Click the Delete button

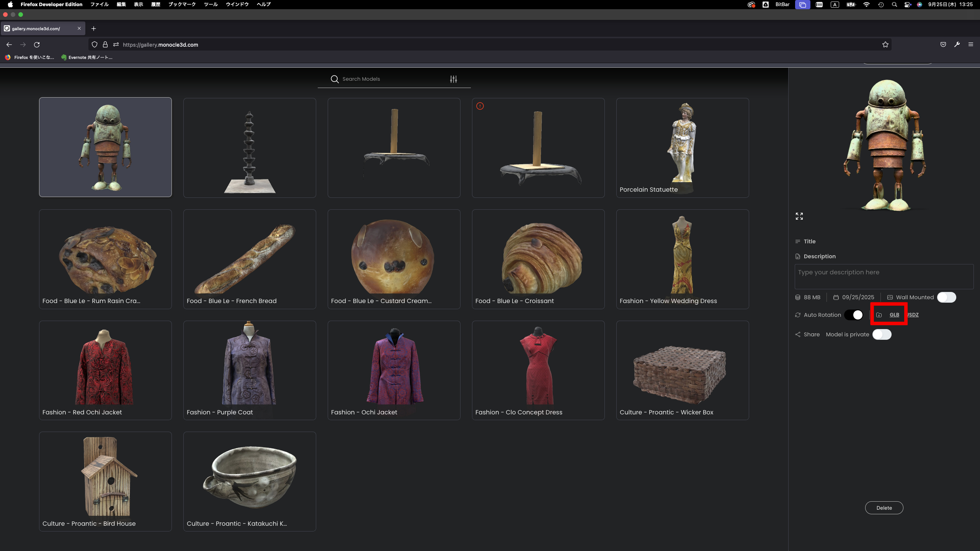pyautogui.click(x=884, y=508)
